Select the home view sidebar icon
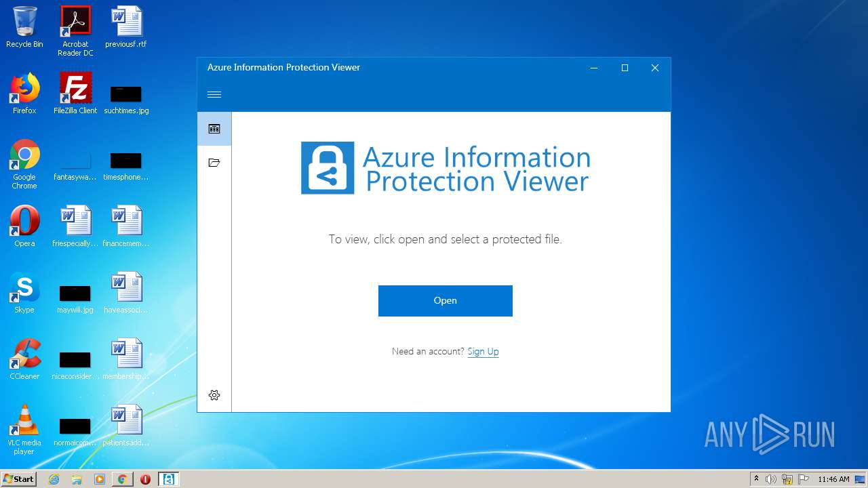This screenshot has width=868, height=488. pyautogui.click(x=214, y=129)
